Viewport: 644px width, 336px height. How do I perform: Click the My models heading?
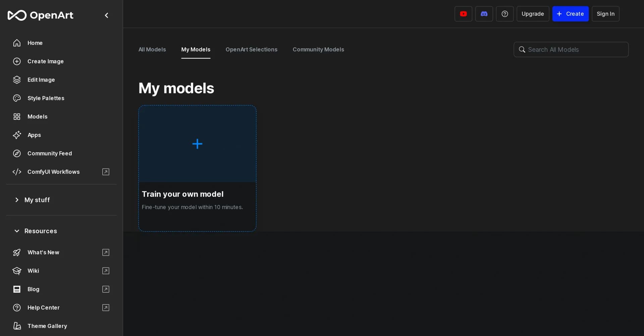(176, 88)
